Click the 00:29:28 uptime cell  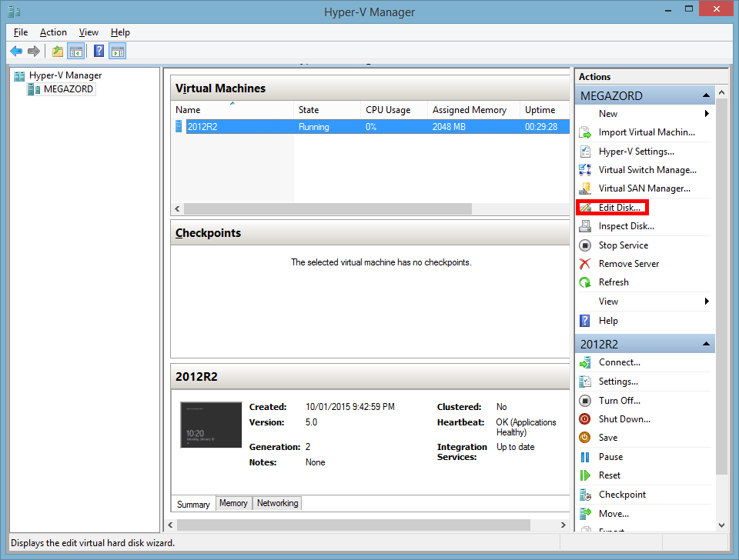click(541, 127)
